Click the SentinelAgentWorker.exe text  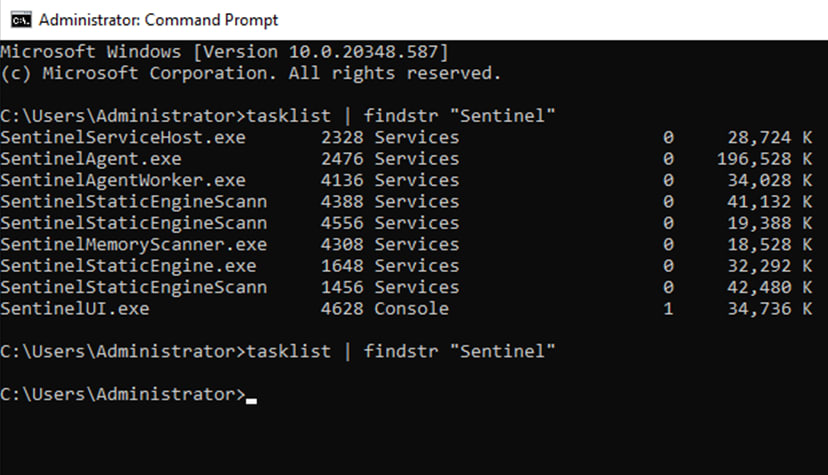(x=123, y=180)
